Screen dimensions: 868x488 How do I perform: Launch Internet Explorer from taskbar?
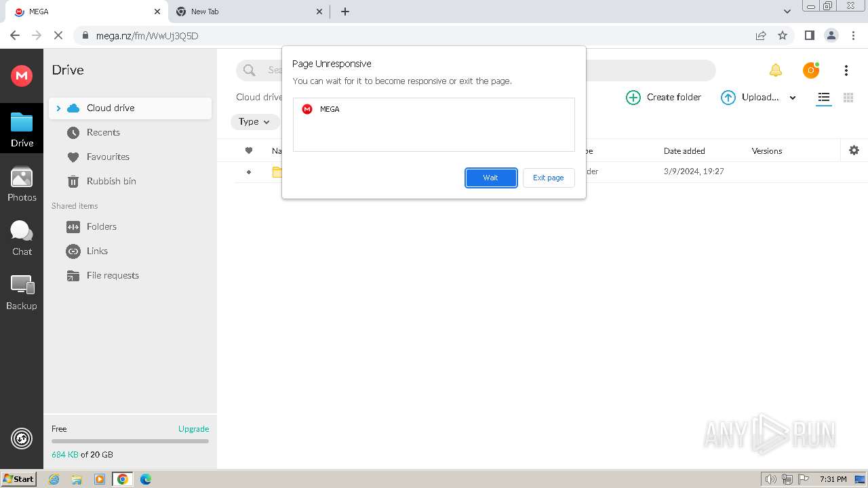pos(54,479)
